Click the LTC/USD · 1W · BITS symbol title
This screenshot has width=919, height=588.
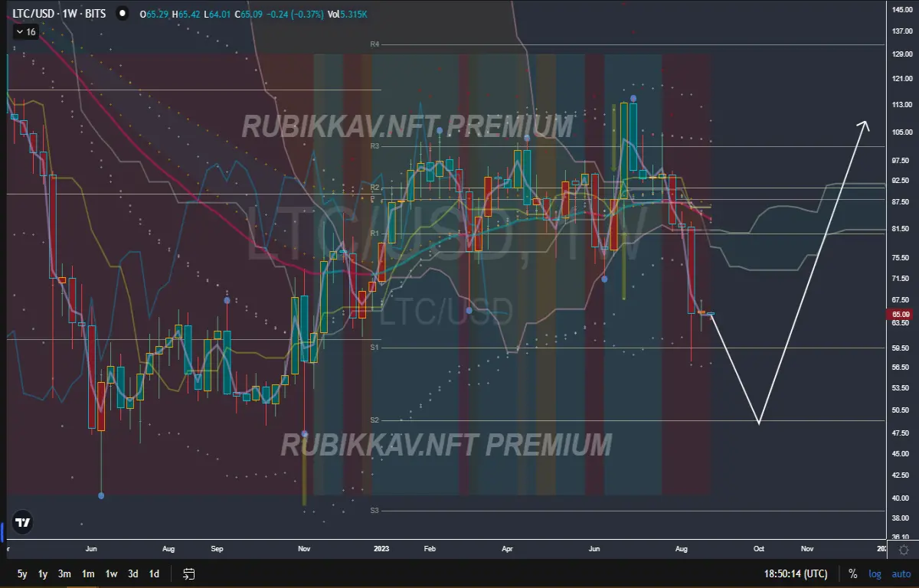pyautogui.click(x=61, y=13)
